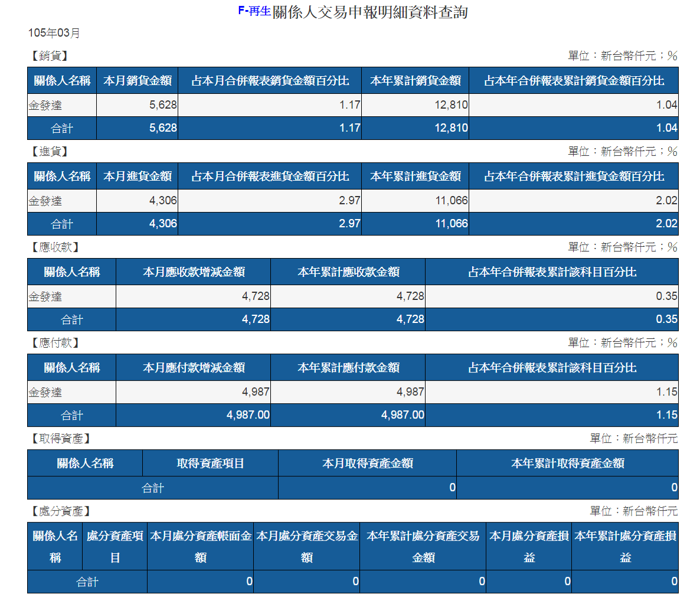The height and width of the screenshot is (604, 700).
Task: Open the F-再生 link in the title
Action: (x=254, y=11)
